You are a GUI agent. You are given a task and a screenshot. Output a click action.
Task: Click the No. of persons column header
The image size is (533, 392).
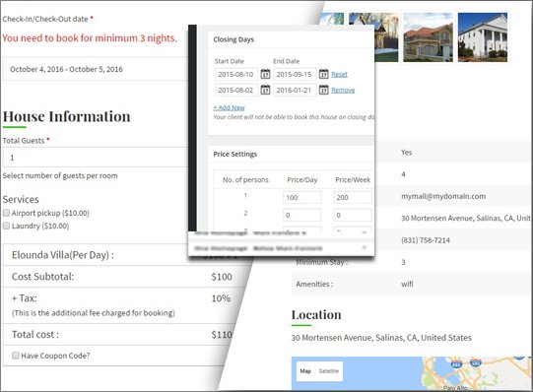(245, 179)
